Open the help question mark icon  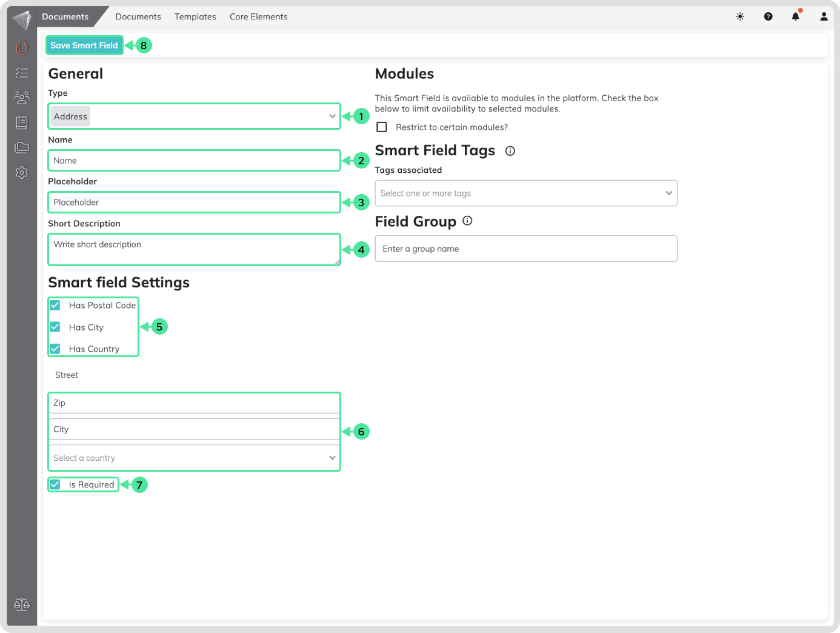point(768,17)
